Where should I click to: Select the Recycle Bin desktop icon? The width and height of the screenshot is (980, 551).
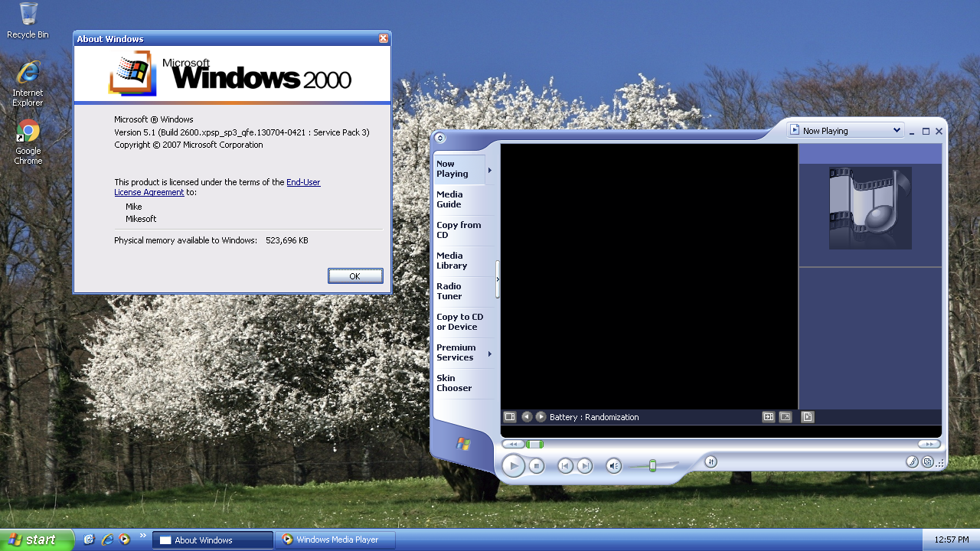[28, 21]
